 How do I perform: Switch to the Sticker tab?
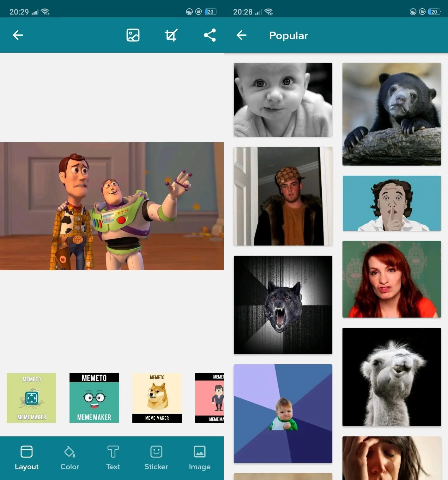tap(156, 458)
